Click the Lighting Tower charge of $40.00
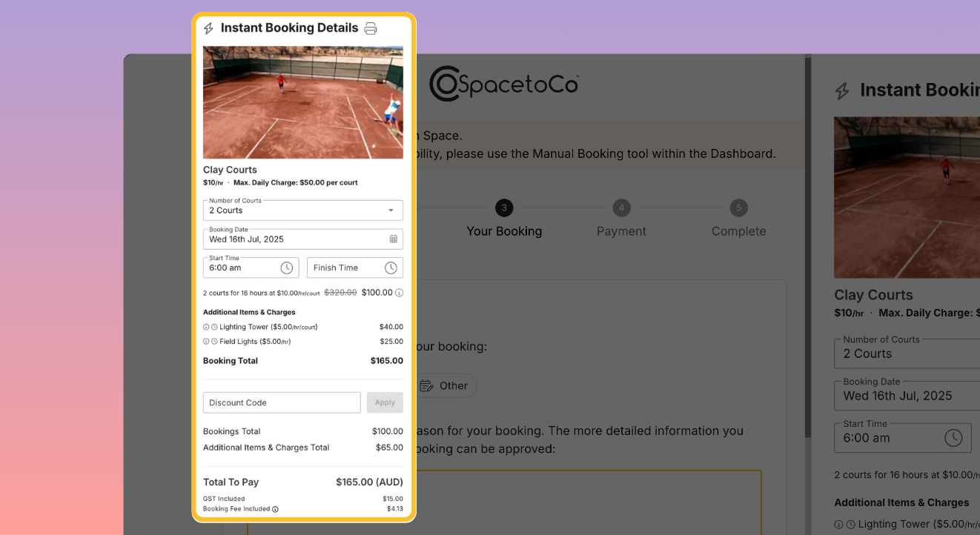The image size is (980, 535). (x=391, y=327)
